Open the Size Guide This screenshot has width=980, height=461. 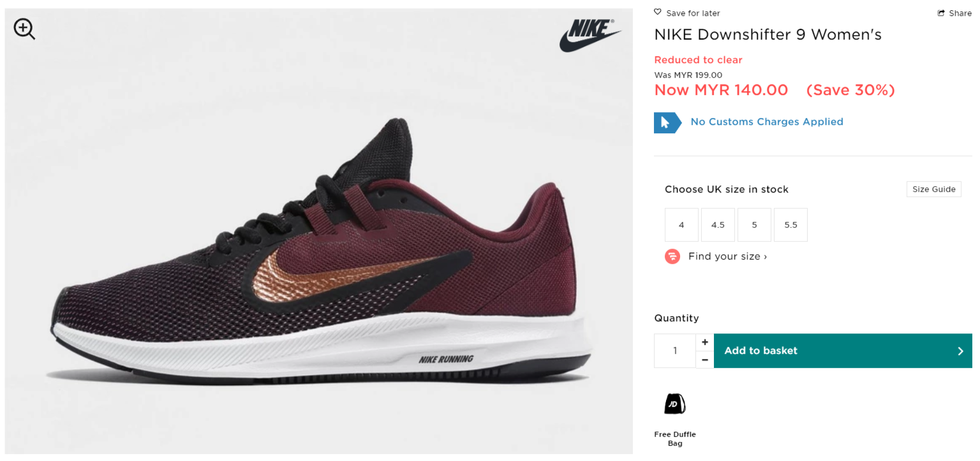click(933, 189)
